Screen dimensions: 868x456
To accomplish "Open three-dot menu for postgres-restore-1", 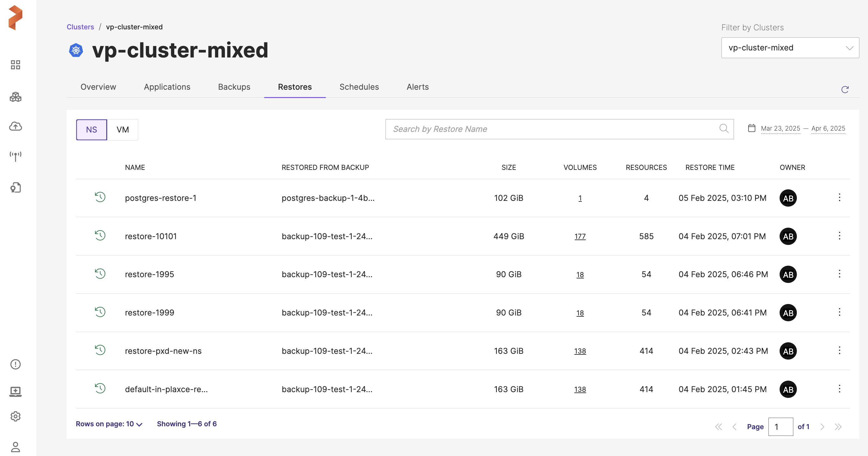I will point(839,198).
